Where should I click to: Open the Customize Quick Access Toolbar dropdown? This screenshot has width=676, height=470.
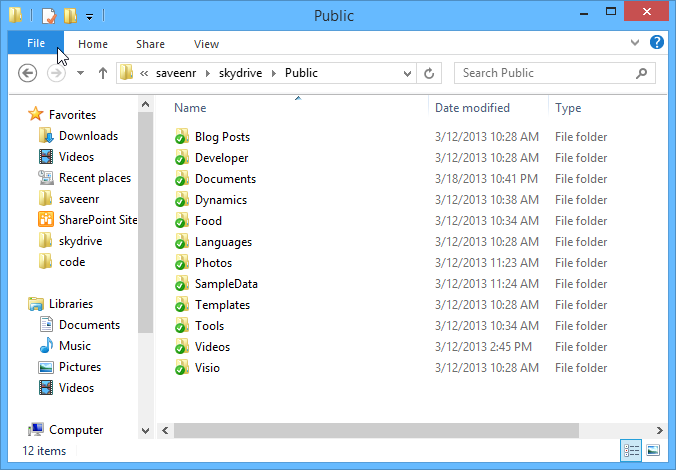(x=89, y=17)
